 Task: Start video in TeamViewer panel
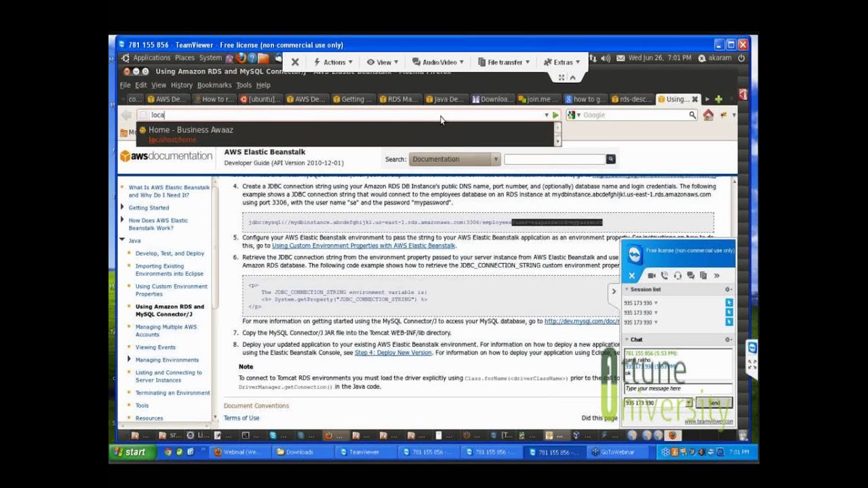point(652,276)
